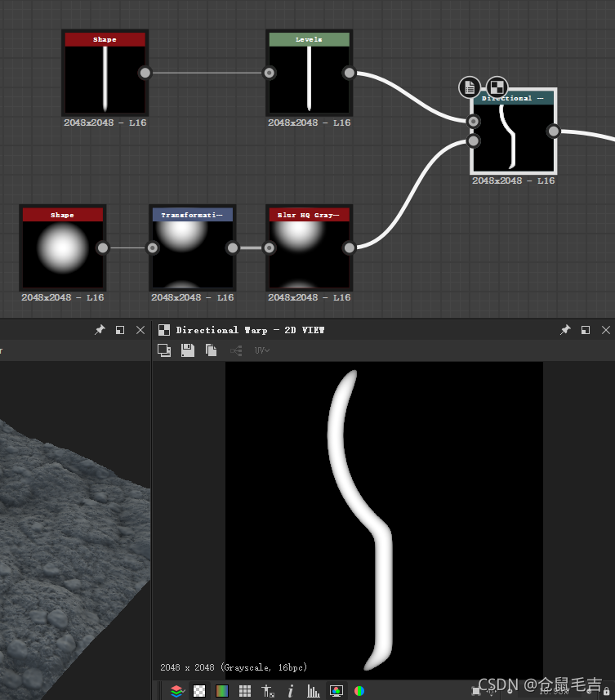Image resolution: width=615 pixels, height=700 pixels.
Task: Click '2048x2048 - L16' label under Levels node
Action: click(310, 123)
